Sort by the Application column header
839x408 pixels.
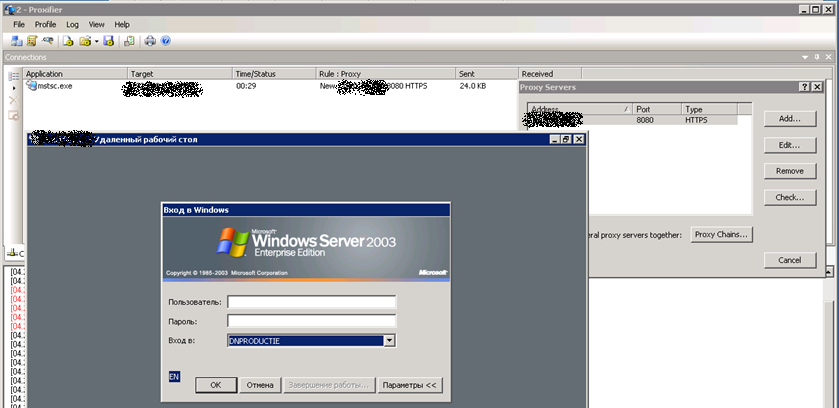(75, 74)
